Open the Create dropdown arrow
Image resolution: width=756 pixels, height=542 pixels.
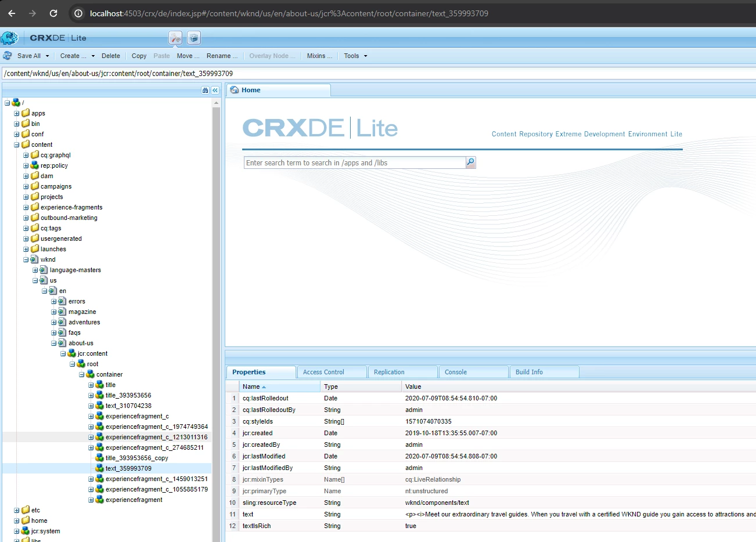coord(93,56)
